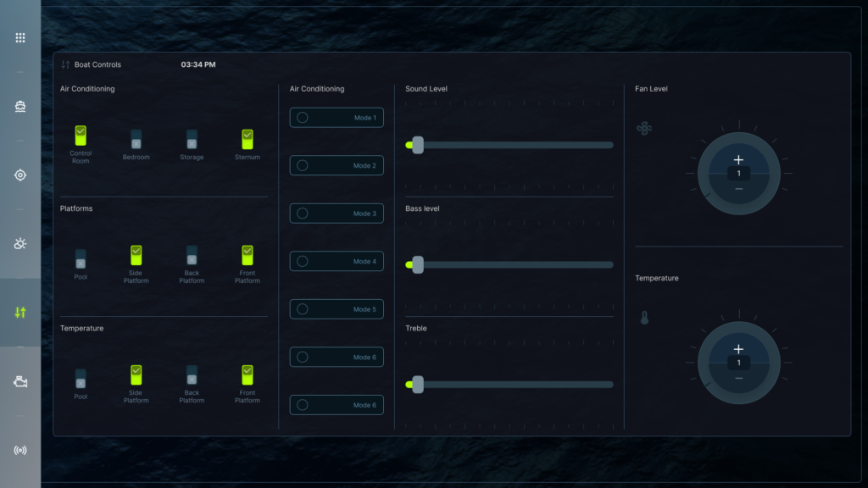The width and height of the screenshot is (868, 488).
Task: Click the Sound Level slider handle
Action: pos(417,145)
